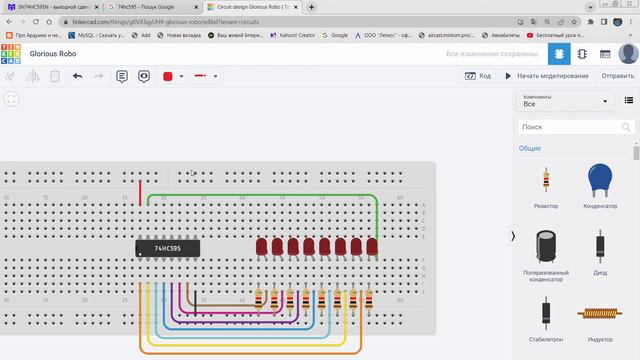Click the search magnifier icon
Viewport: 640px width, 360px height.
coord(626,127)
